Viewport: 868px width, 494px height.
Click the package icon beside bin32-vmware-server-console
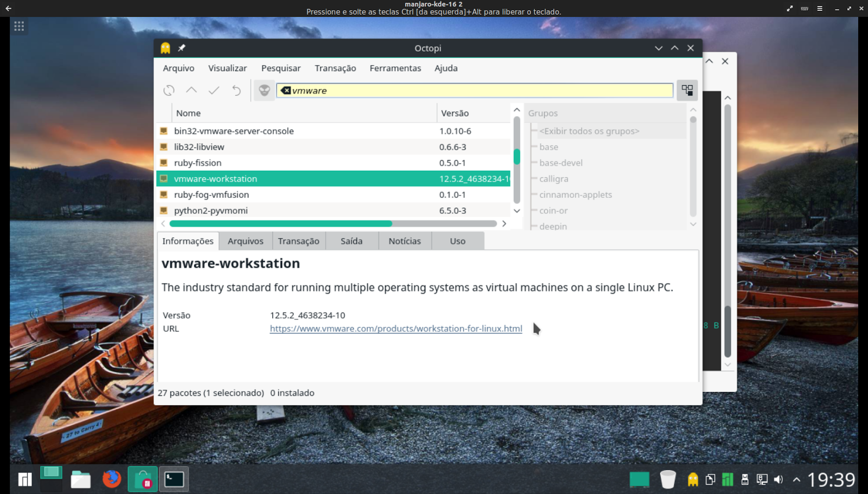click(x=164, y=131)
